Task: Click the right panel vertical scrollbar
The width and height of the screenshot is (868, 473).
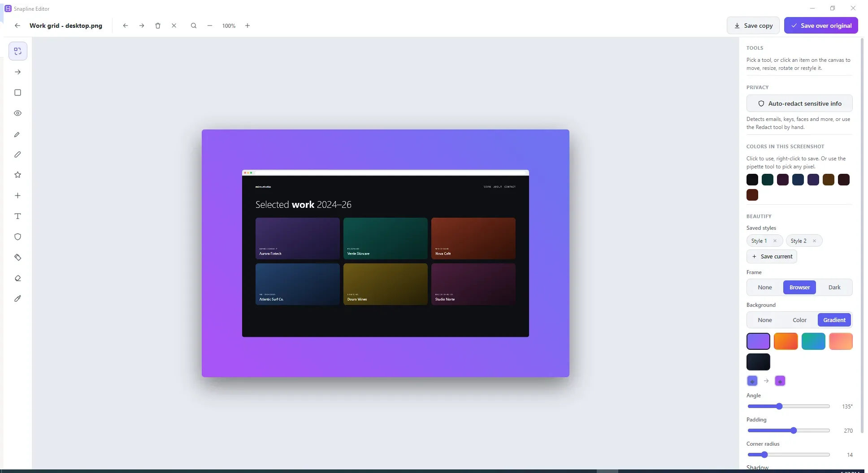Action: (862, 236)
